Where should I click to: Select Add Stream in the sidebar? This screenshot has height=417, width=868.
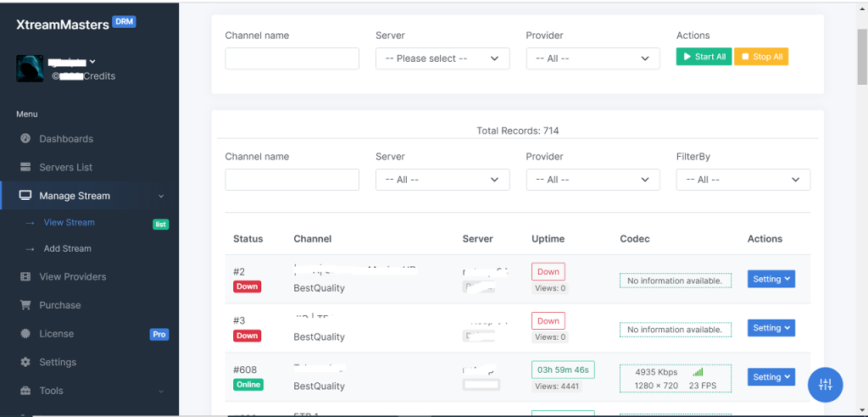(x=67, y=249)
